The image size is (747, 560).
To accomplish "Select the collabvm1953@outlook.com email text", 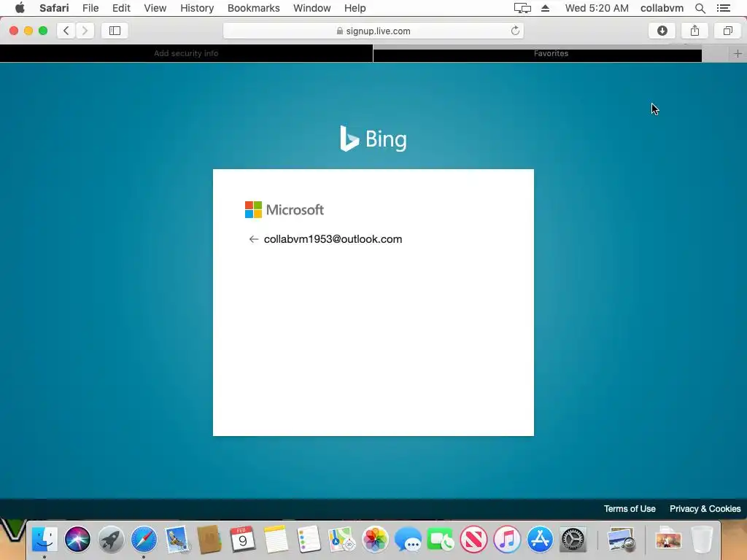I will point(333,239).
